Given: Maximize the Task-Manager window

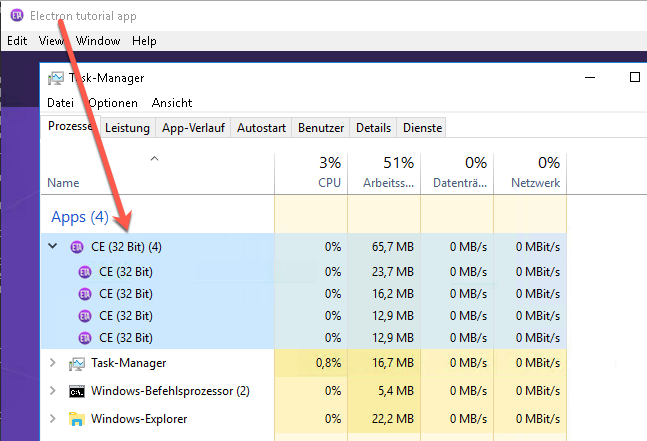Looking at the screenshot, I should (635, 77).
